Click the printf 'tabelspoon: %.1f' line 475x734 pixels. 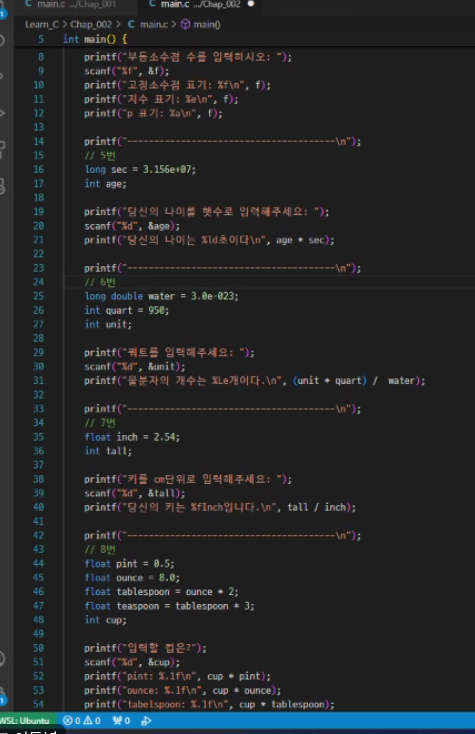(209, 704)
